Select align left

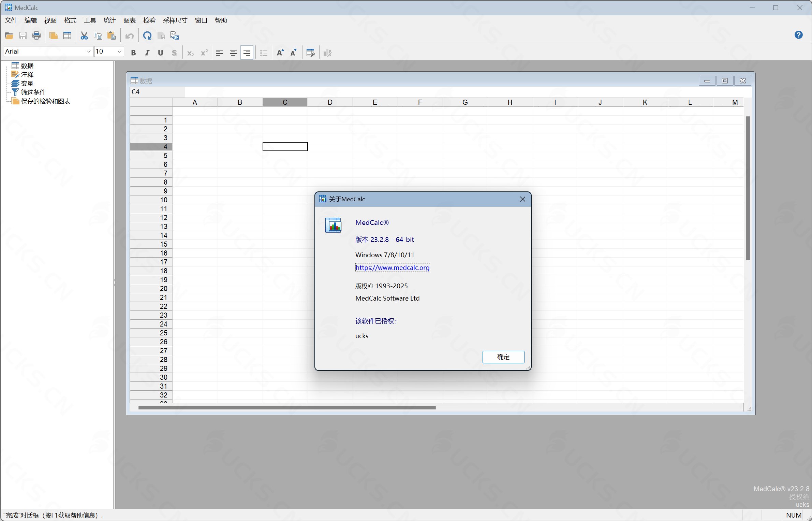[220, 53]
